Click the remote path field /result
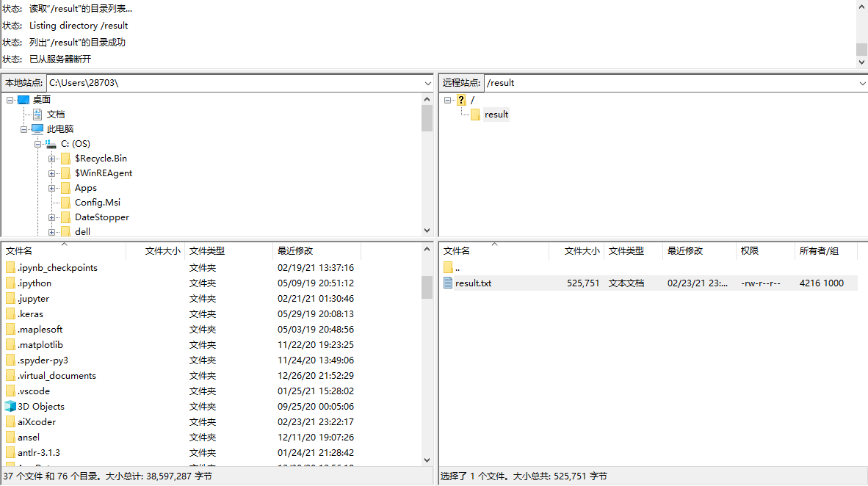 pos(671,83)
